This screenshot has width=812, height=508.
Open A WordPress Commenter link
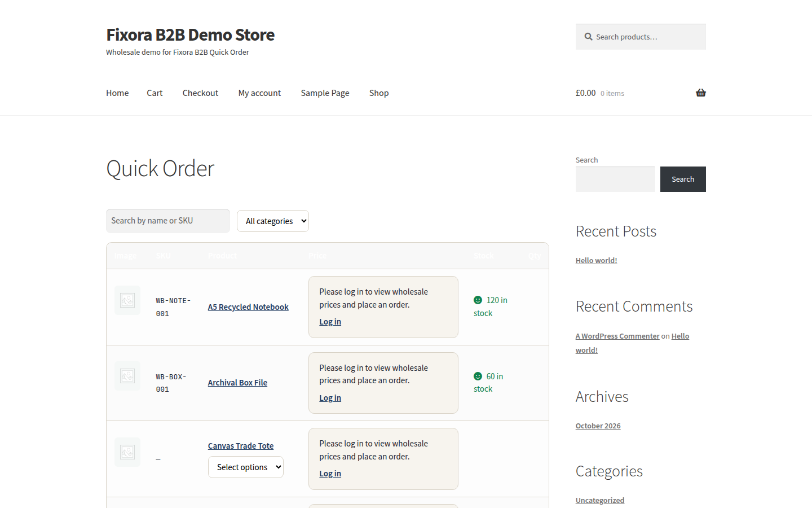617,336
